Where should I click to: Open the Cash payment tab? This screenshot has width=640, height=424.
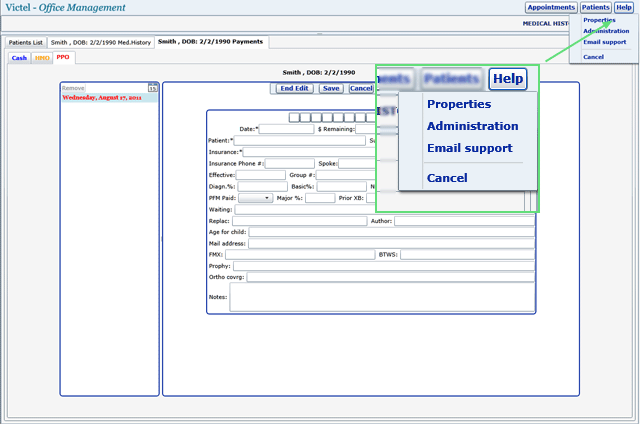coord(19,58)
